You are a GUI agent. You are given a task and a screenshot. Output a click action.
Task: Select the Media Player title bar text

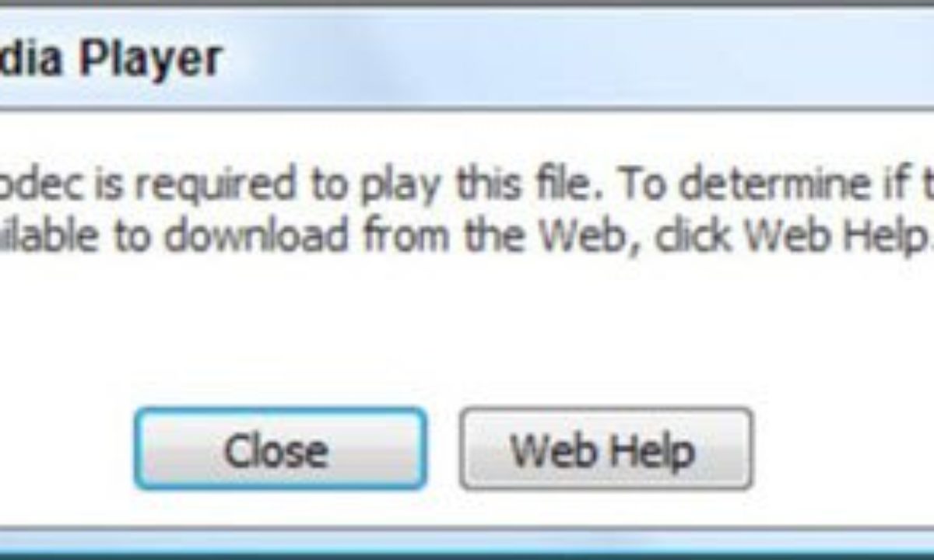pos(111,59)
